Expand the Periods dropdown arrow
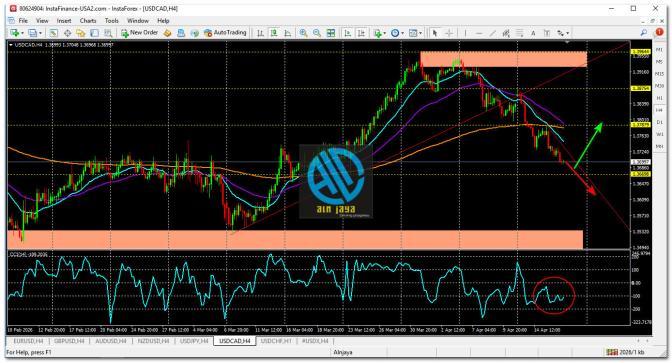The height and width of the screenshot is (363, 672). tap(402, 33)
